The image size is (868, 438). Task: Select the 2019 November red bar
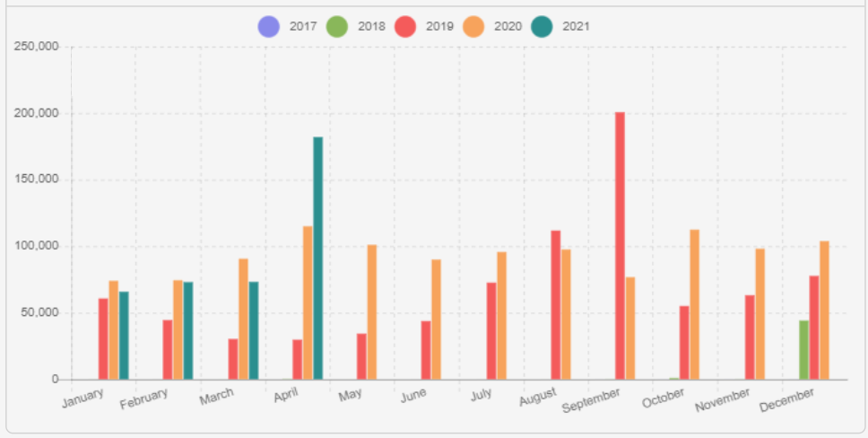click(751, 337)
